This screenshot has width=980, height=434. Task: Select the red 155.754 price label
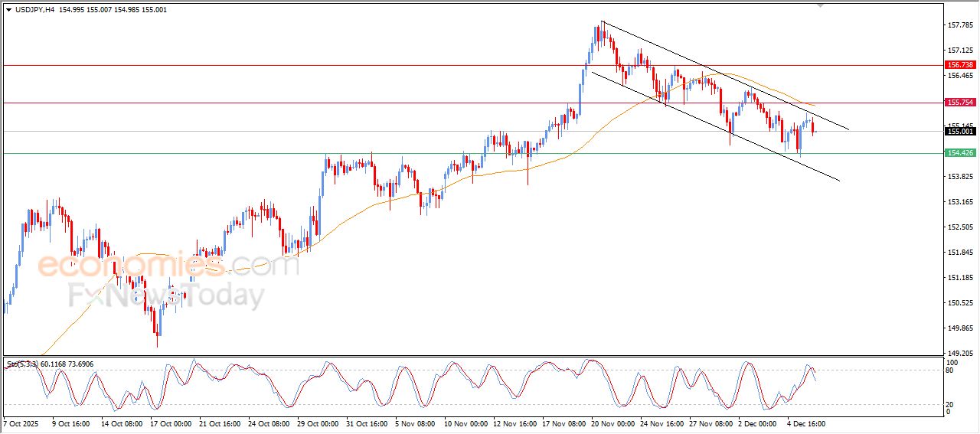coord(960,103)
